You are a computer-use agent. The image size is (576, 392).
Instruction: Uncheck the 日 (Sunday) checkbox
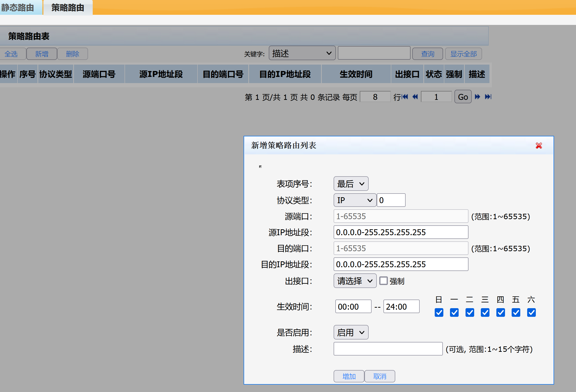point(439,312)
